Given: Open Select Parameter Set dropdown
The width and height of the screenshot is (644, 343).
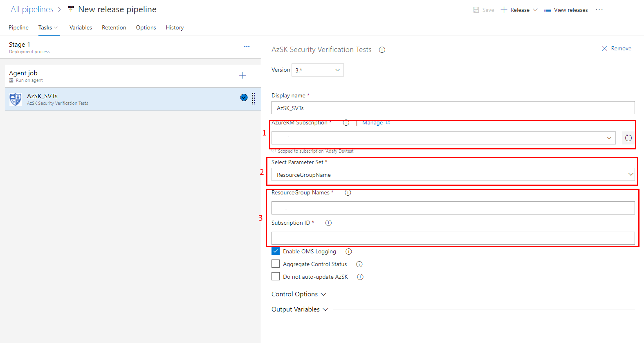Looking at the screenshot, I should click(x=453, y=174).
